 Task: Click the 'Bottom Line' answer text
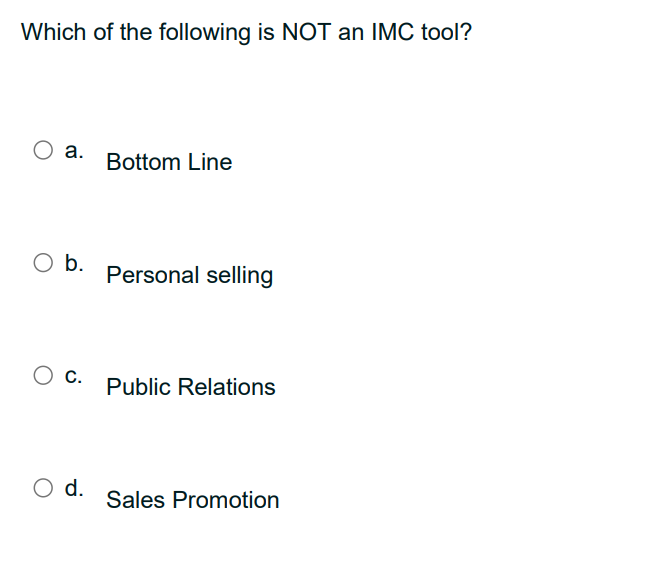[169, 162]
